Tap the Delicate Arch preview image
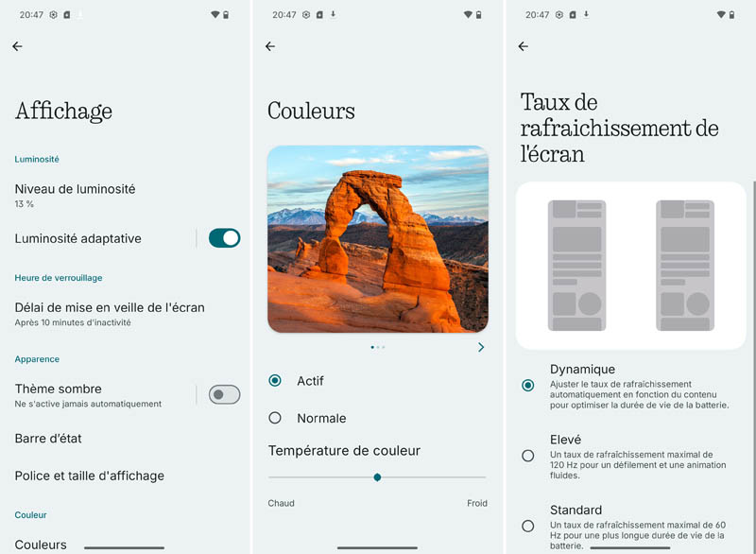 coord(377,238)
